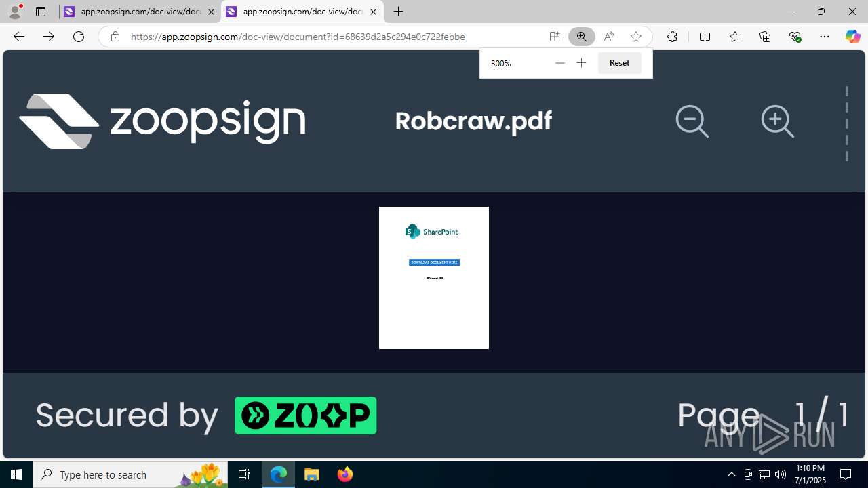The height and width of the screenshot is (488, 868).
Task: Close the first zoopsign tab
Action: pos(211,12)
